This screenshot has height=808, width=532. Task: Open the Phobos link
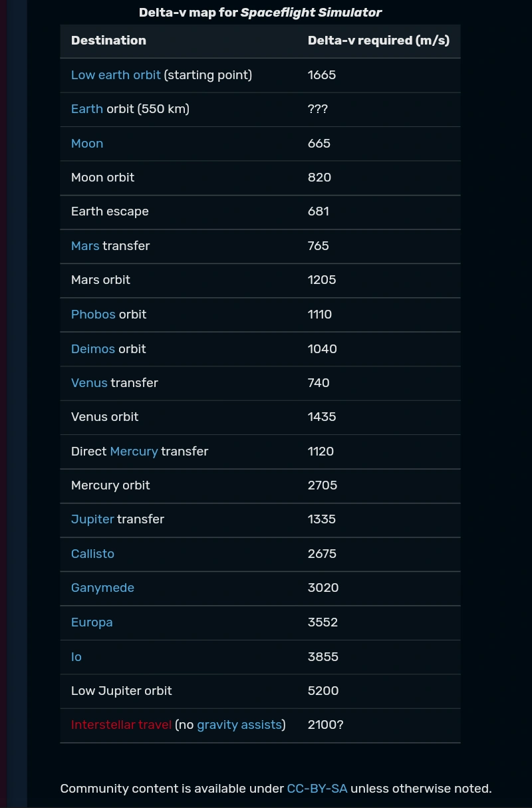click(x=93, y=315)
